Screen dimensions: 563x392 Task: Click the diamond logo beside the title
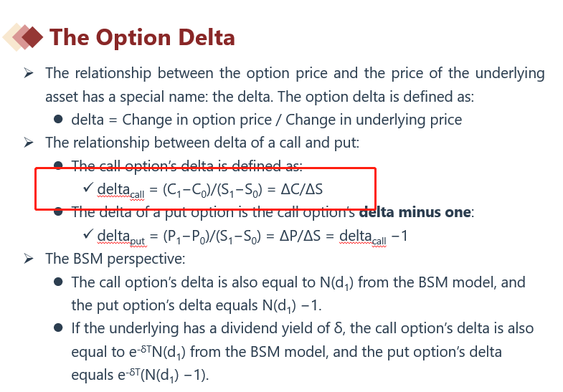24,36
